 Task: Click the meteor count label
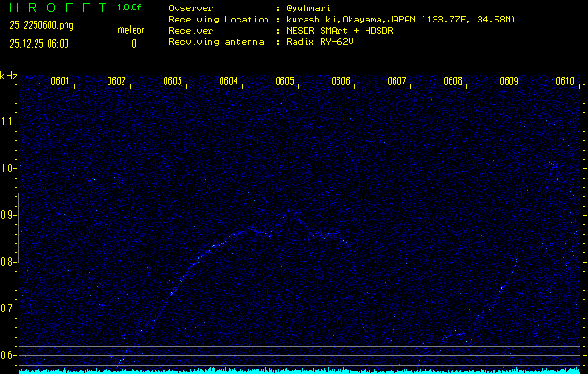tap(130, 30)
